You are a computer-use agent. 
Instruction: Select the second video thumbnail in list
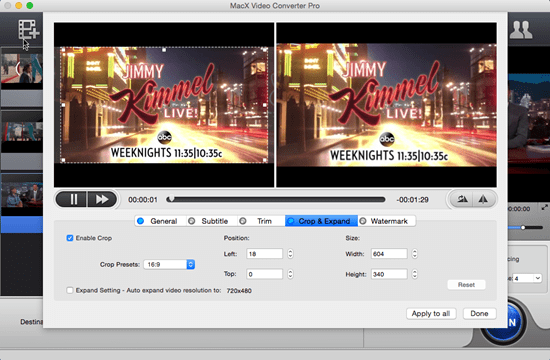22,132
